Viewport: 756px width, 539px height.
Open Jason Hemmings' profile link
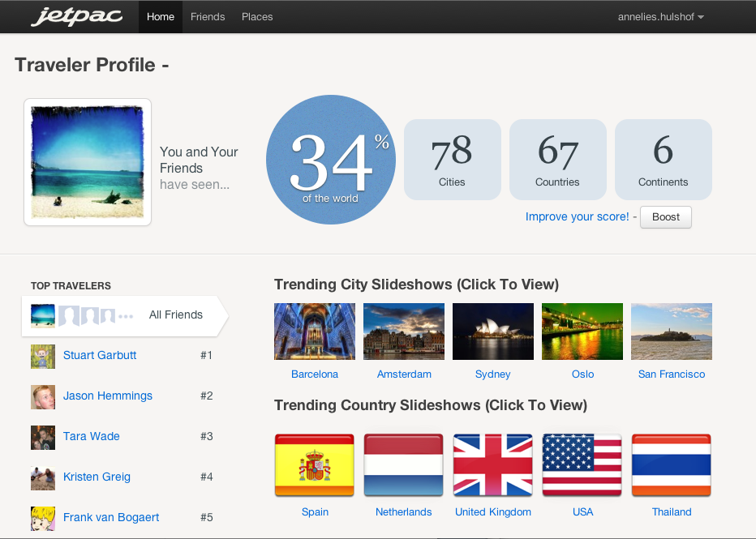click(108, 396)
